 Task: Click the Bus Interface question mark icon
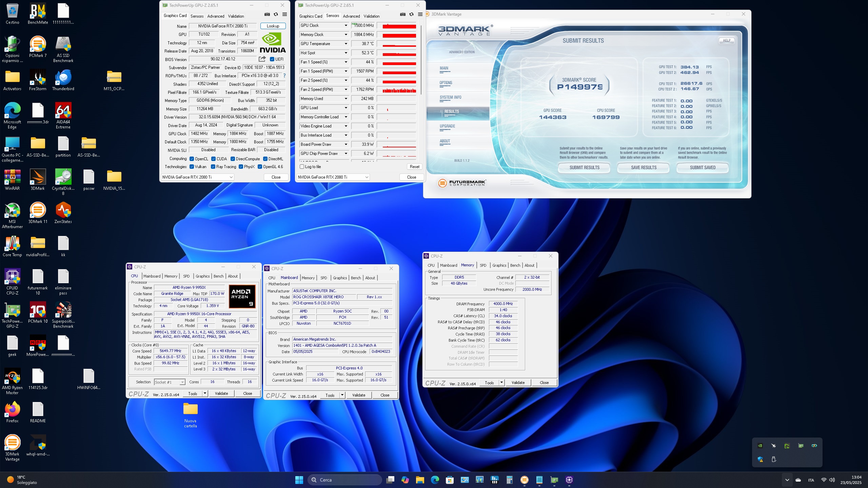point(284,76)
